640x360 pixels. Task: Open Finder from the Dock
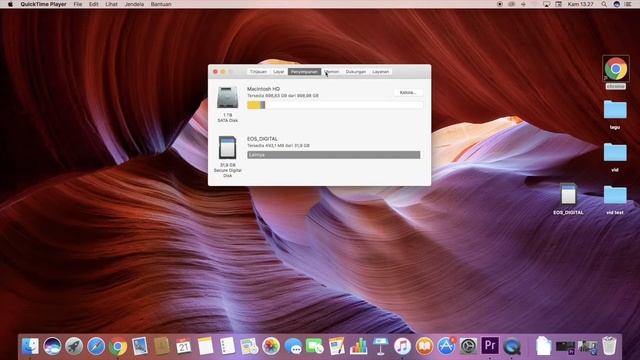click(x=30, y=346)
